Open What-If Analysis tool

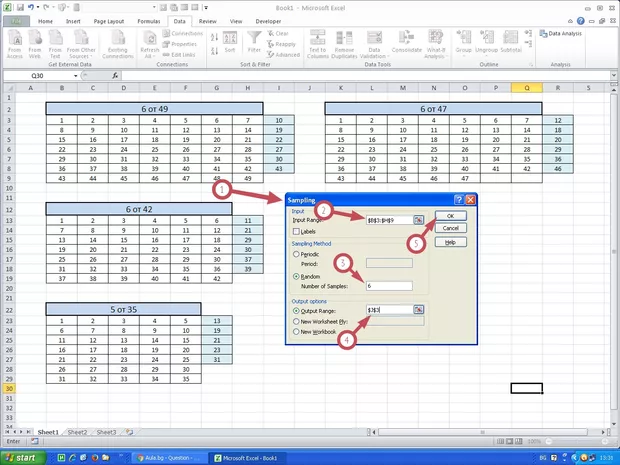click(x=436, y=44)
